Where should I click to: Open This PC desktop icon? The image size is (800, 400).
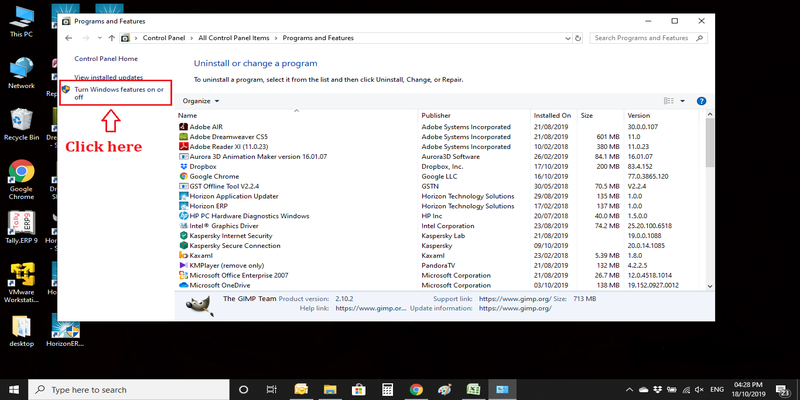click(x=21, y=22)
